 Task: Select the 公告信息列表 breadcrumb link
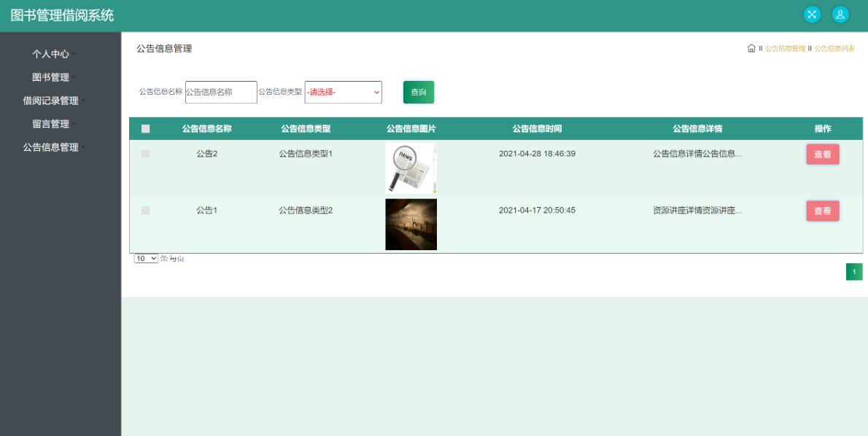coord(835,47)
